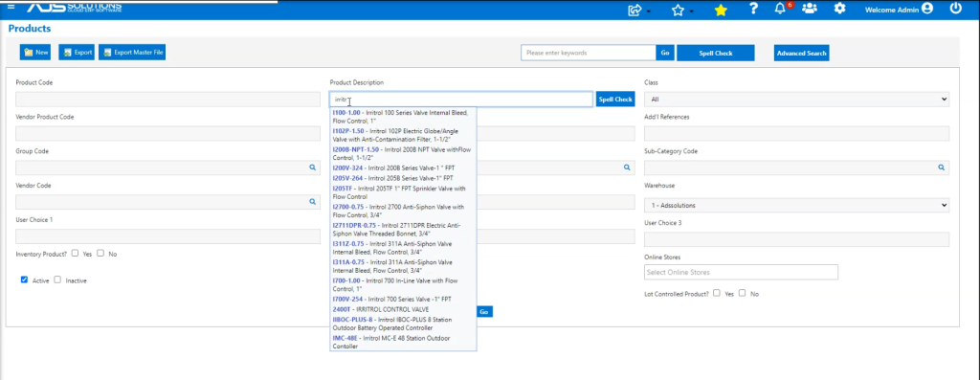
Task: Expand the share icon dropdown arrow
Action: (649, 11)
